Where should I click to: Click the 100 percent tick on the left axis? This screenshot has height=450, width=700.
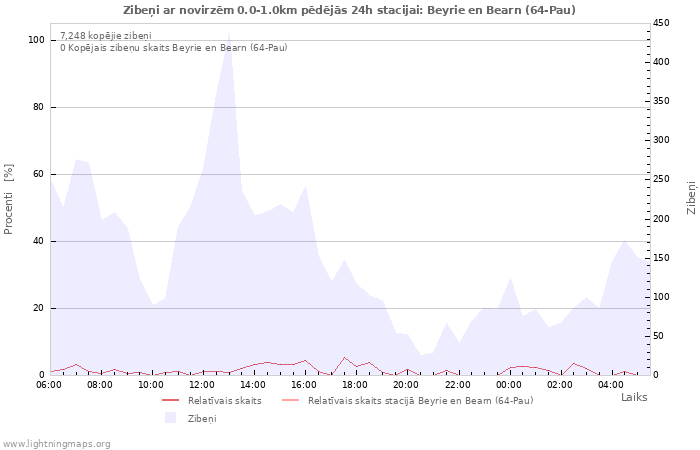point(37,40)
